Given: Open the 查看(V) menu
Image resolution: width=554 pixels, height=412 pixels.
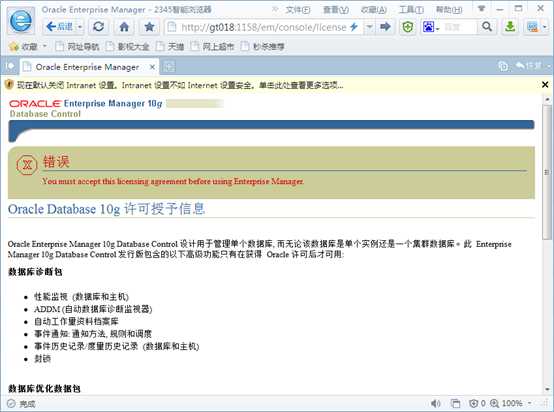Looking at the screenshot, I should point(336,10).
